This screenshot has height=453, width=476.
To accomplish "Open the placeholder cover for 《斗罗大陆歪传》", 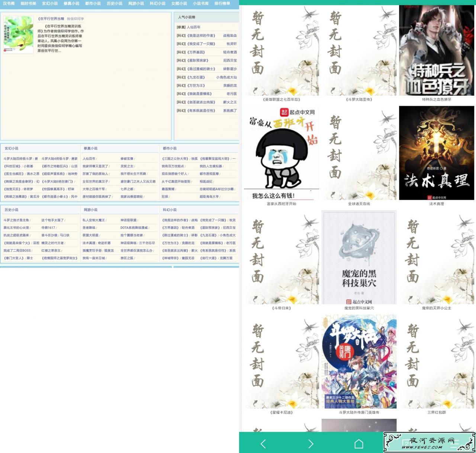I will 359,50.
